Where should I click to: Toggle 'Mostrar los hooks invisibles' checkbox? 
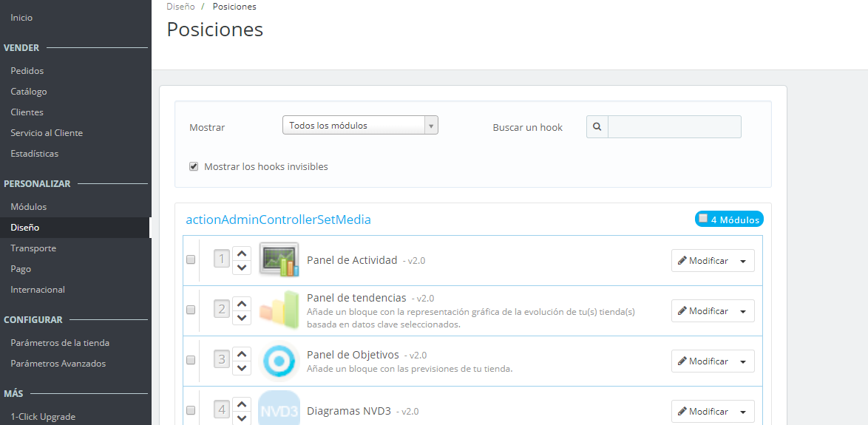(194, 166)
